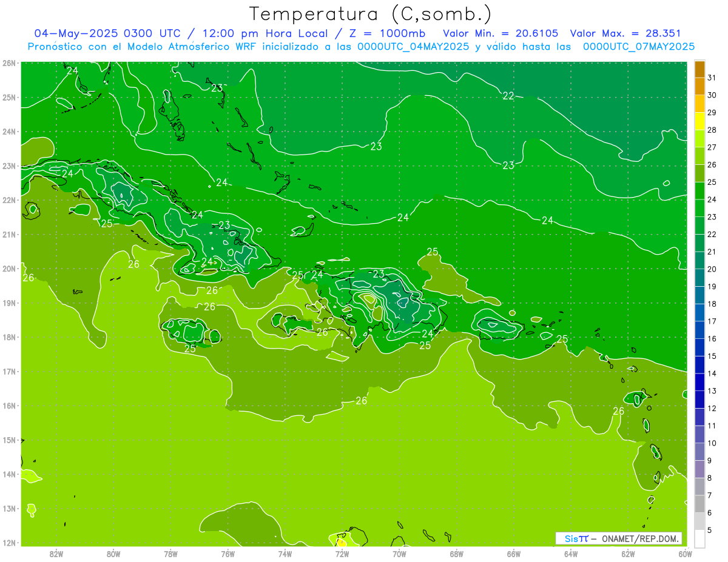The width and height of the screenshot is (728, 562).
Task: Click the '20' value on the color scale
Action: [x=712, y=269]
